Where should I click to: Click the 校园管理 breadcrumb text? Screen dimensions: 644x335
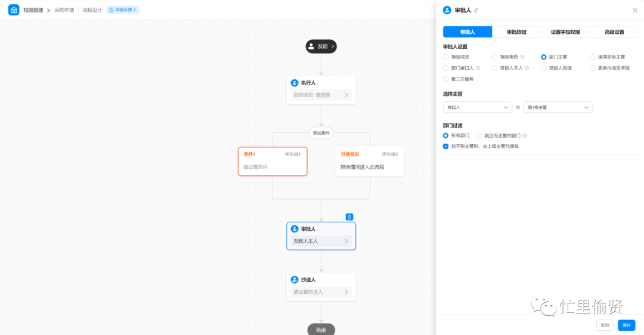[x=33, y=10]
